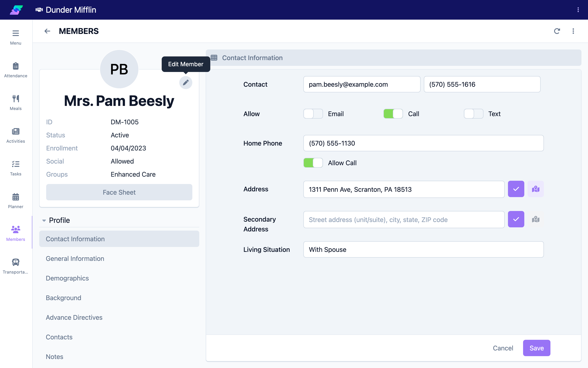Click Cancel button
The height and width of the screenshot is (368, 588).
[503, 348]
